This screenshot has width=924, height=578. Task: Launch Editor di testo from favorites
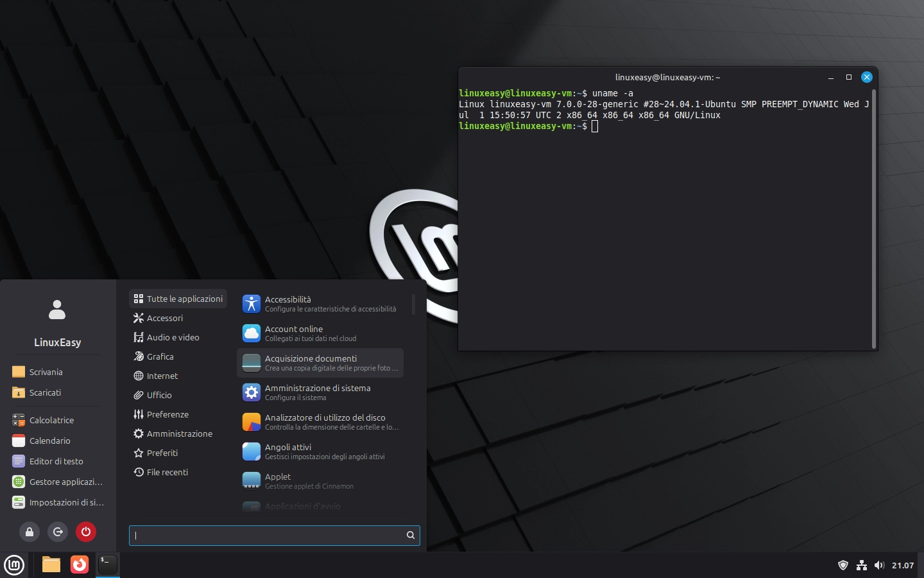57,461
